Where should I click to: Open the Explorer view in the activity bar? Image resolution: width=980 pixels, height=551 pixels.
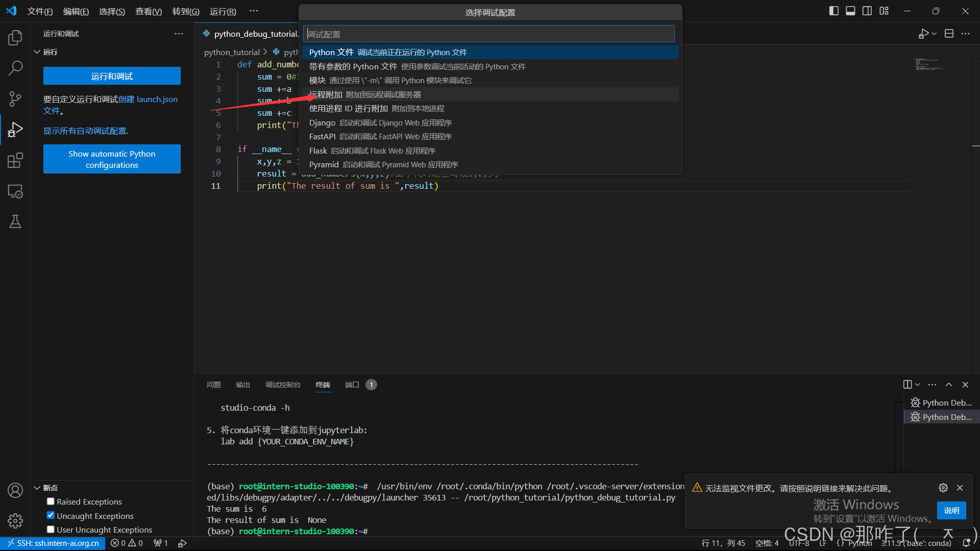[15, 37]
